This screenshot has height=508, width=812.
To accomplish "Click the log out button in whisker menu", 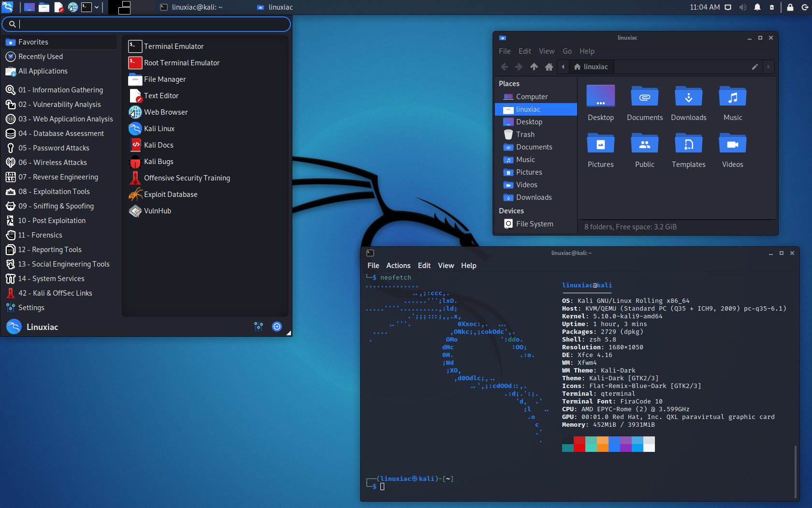I will (x=277, y=327).
